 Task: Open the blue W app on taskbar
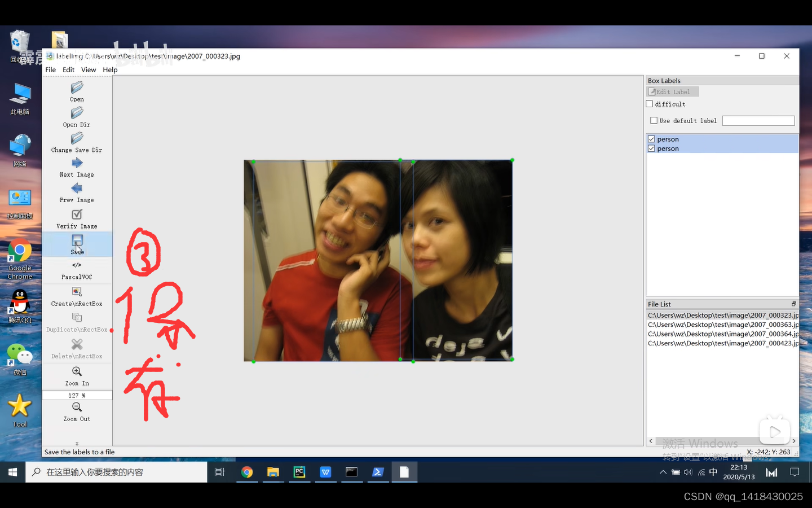coord(325,472)
